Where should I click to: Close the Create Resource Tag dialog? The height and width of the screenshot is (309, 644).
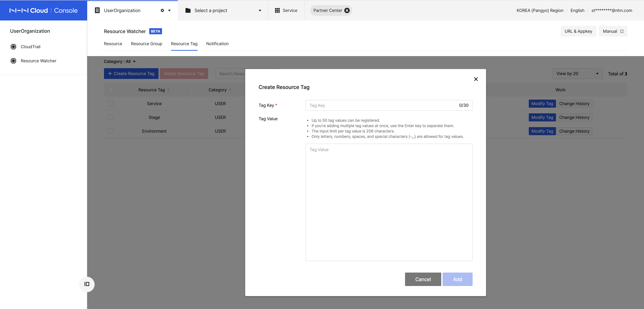click(x=476, y=79)
